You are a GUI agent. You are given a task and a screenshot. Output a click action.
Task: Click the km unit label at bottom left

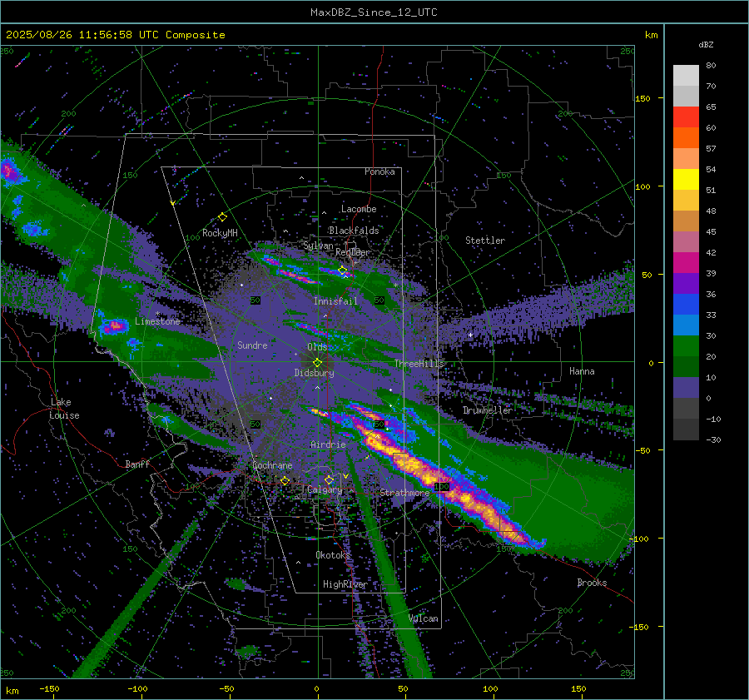tap(12, 691)
